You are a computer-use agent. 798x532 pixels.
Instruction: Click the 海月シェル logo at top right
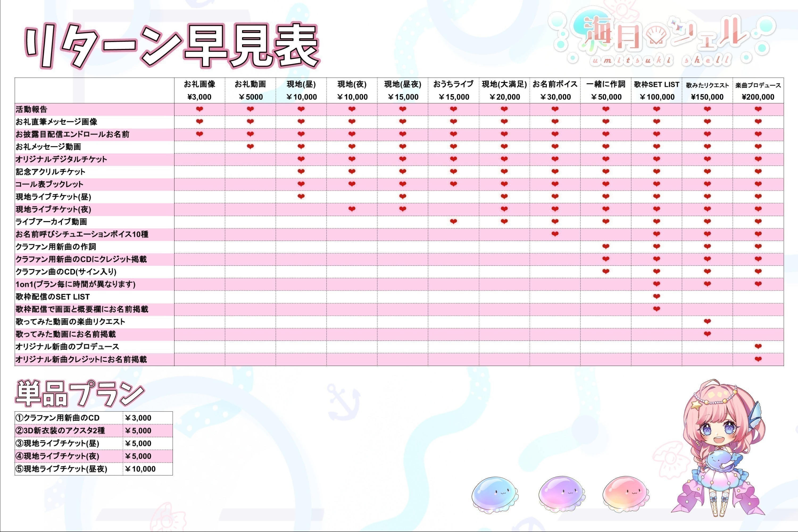coord(658,37)
